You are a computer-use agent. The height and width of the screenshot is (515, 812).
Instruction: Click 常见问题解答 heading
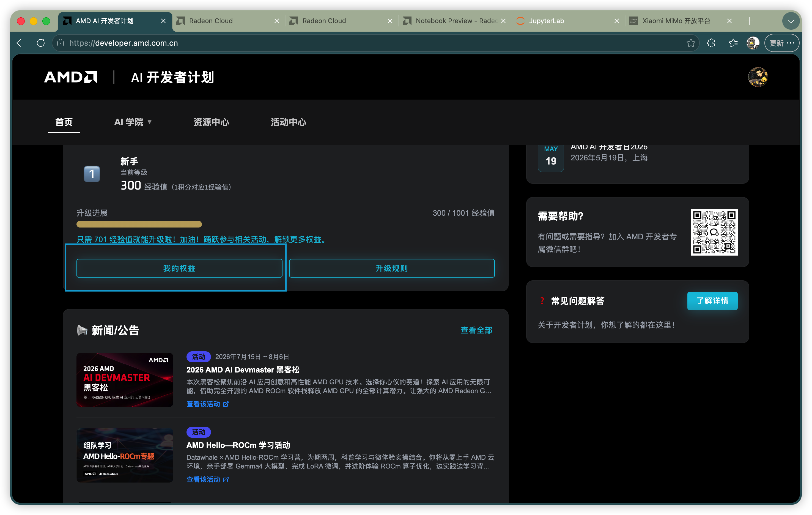[578, 300]
